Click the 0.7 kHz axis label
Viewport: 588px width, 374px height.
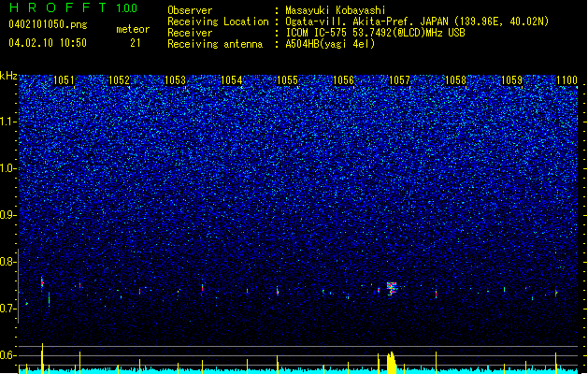[7, 309]
